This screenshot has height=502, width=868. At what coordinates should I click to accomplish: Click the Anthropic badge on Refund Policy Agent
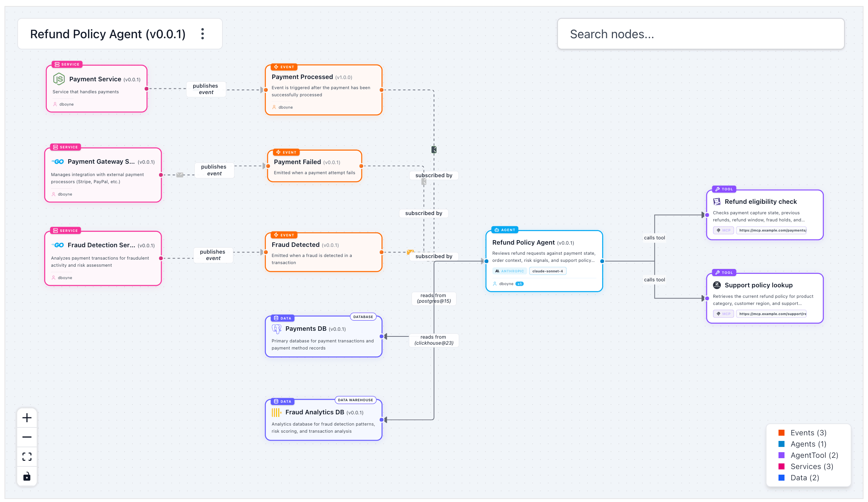(510, 271)
